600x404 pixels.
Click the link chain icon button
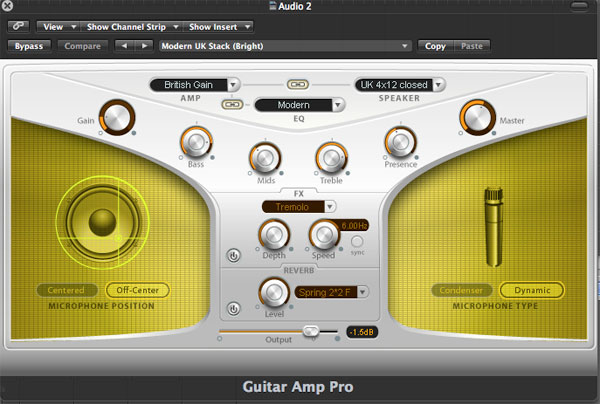[18, 26]
